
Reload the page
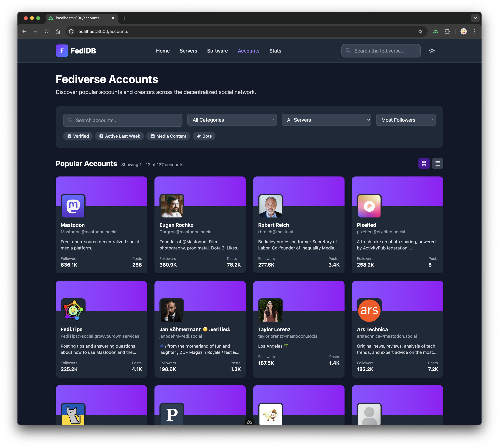click(x=46, y=31)
